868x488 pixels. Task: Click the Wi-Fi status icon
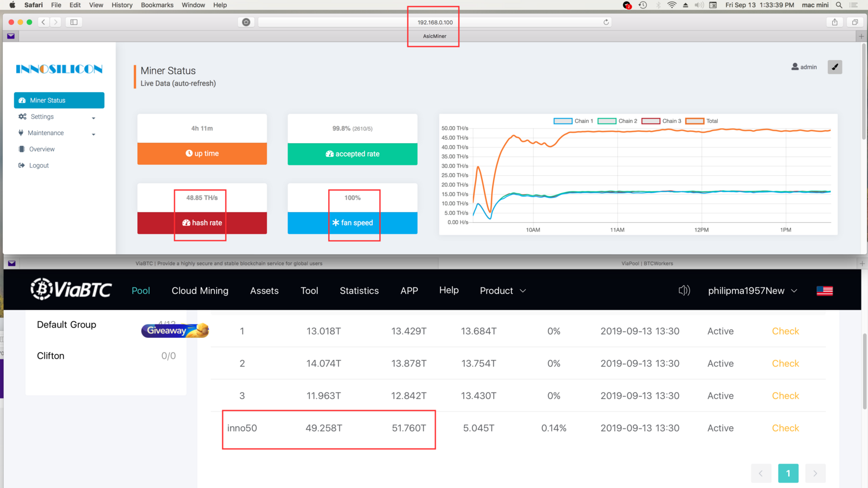[x=672, y=5]
